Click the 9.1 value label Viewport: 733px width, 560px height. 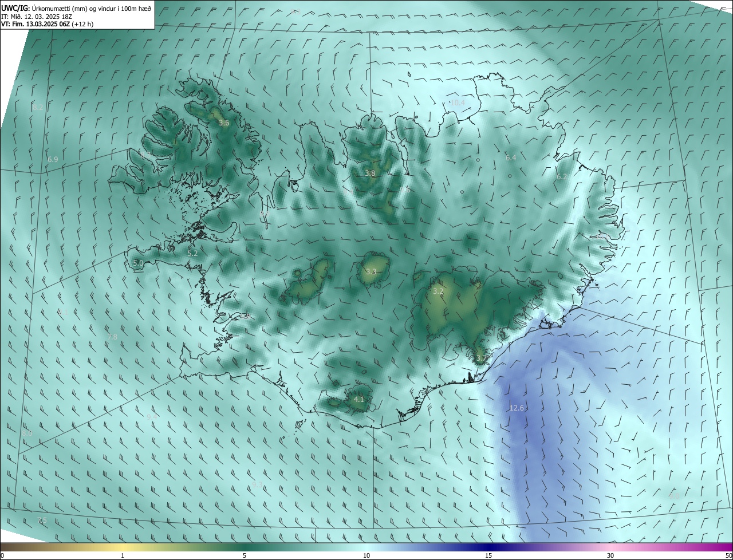tap(62, 313)
